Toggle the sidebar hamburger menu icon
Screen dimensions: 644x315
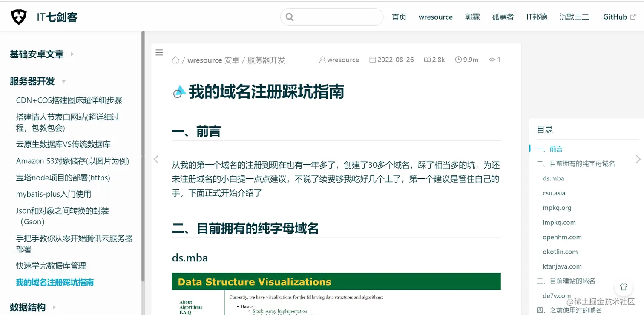159,52
